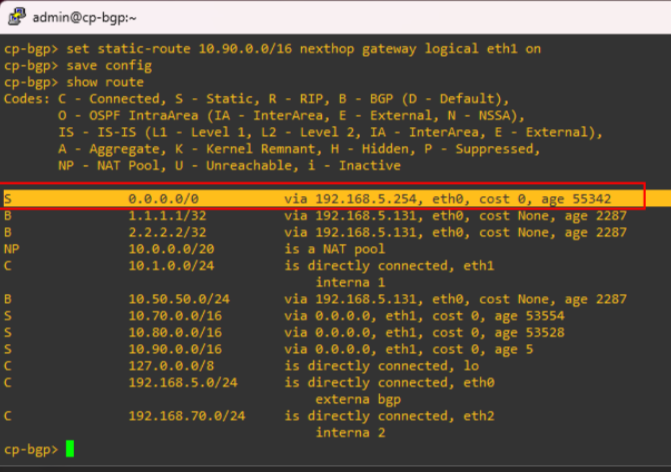Click the gateway address 192.168.5.254
This screenshot has height=472, width=671.
(366, 199)
